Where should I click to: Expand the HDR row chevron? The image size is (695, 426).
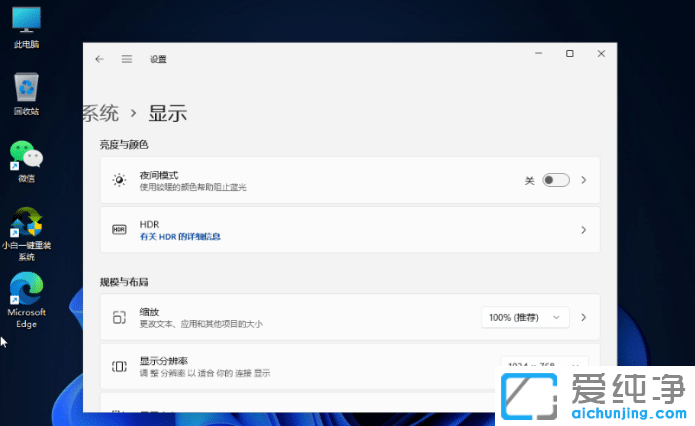coord(583,230)
